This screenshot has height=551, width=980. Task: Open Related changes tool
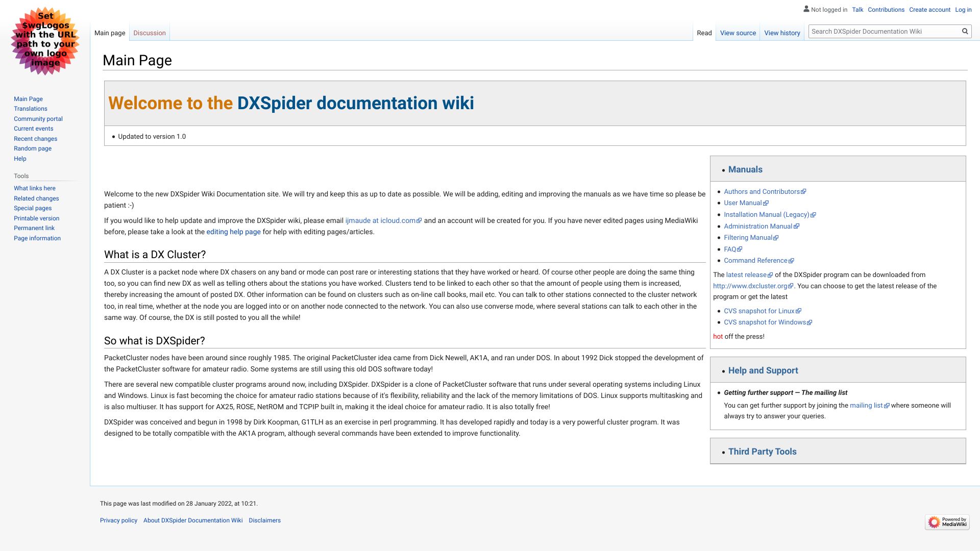(36, 198)
